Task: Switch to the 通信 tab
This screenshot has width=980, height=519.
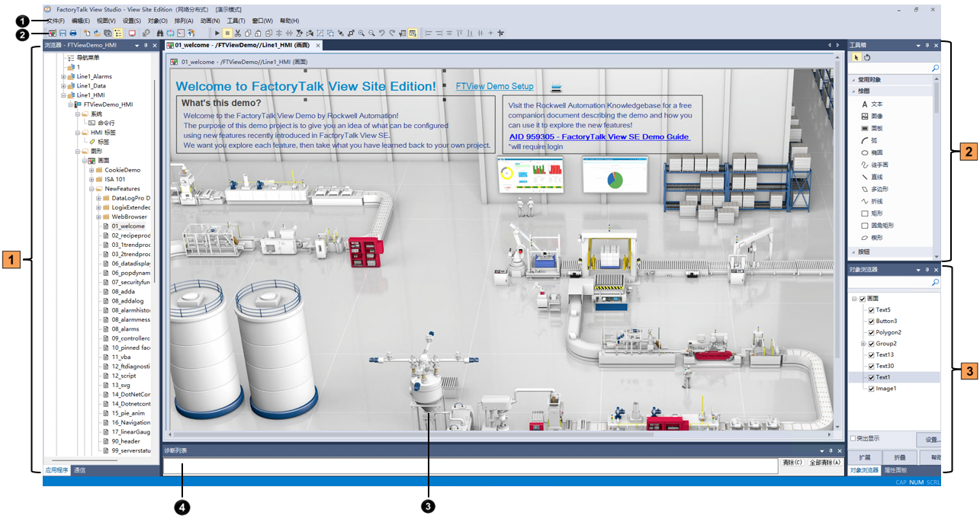Action: (x=79, y=470)
